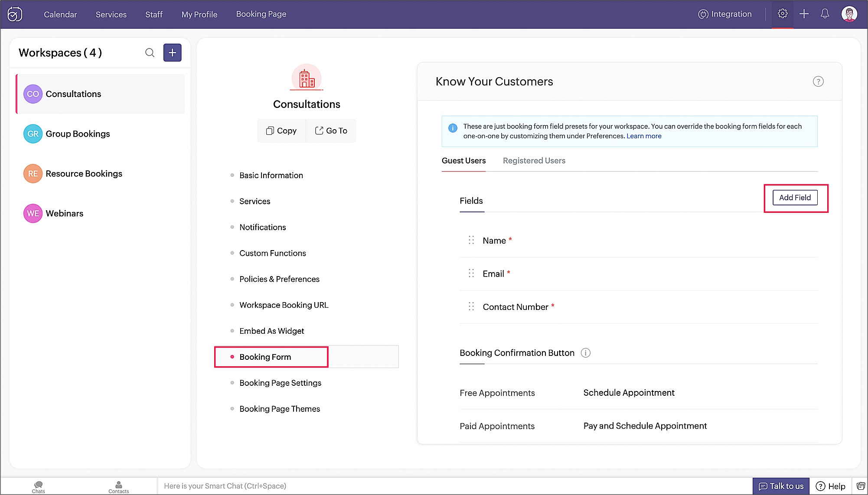This screenshot has height=495, width=868.
Task: Open the Integration menu item
Action: (724, 14)
